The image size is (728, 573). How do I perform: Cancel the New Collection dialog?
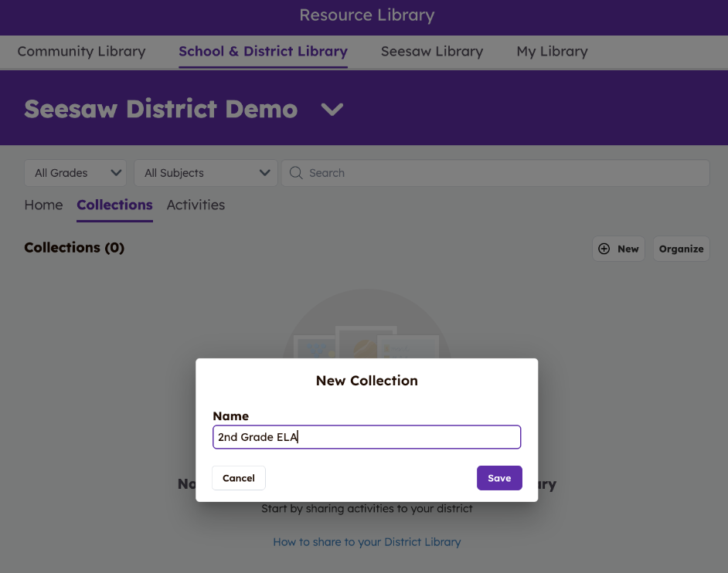click(238, 478)
